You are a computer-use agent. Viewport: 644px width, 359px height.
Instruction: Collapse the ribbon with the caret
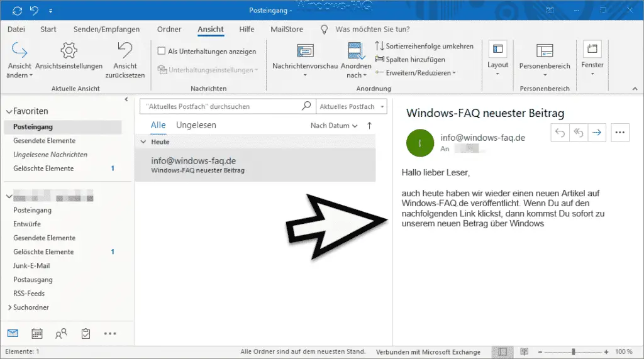(635, 89)
